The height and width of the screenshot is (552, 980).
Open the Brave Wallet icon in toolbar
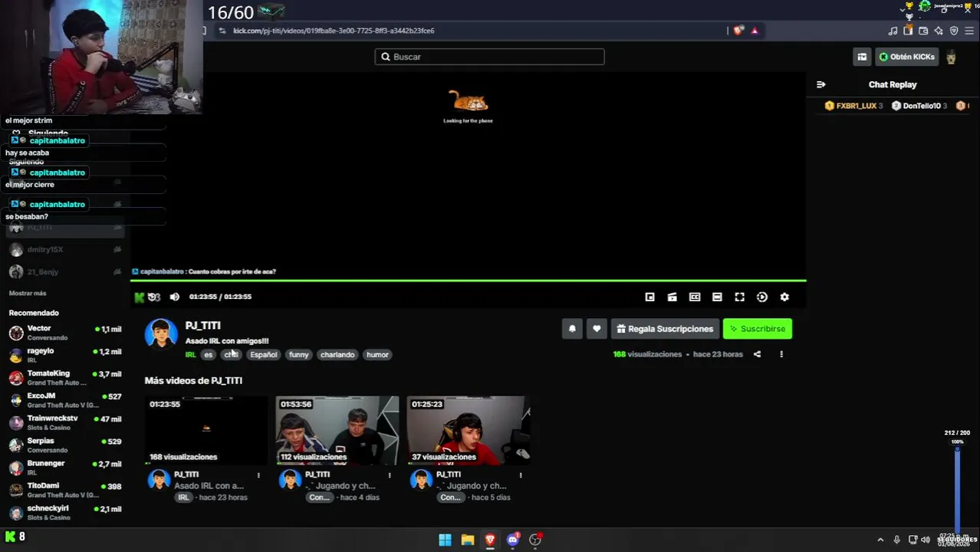923,31
